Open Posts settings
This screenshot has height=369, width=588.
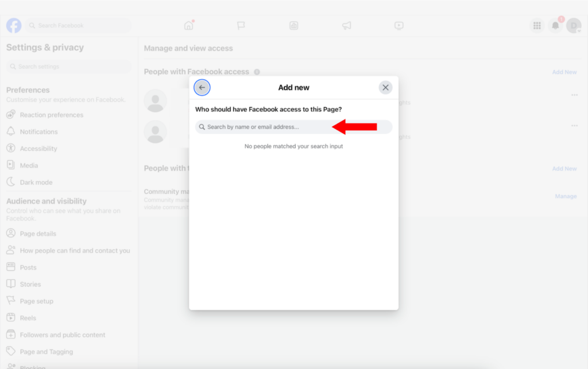tap(69, 267)
